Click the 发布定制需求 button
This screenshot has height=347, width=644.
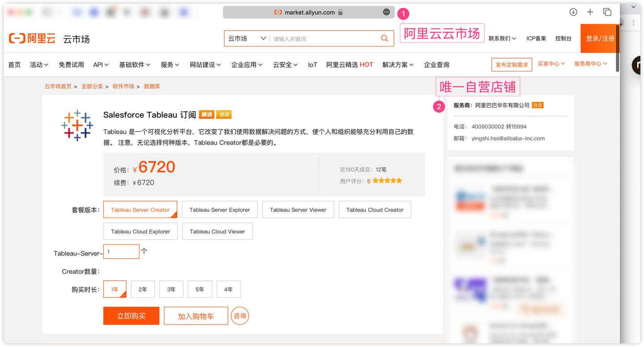coord(512,64)
